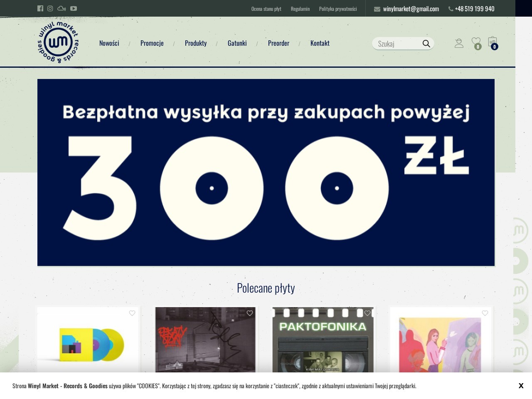Click the Winyl Market logo
The height and width of the screenshot is (399, 532).
pos(57,42)
